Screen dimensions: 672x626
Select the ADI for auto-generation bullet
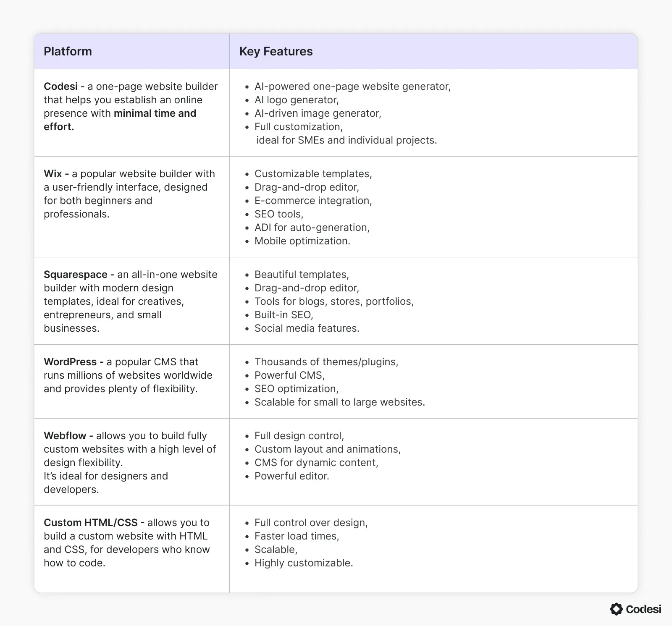click(x=312, y=227)
